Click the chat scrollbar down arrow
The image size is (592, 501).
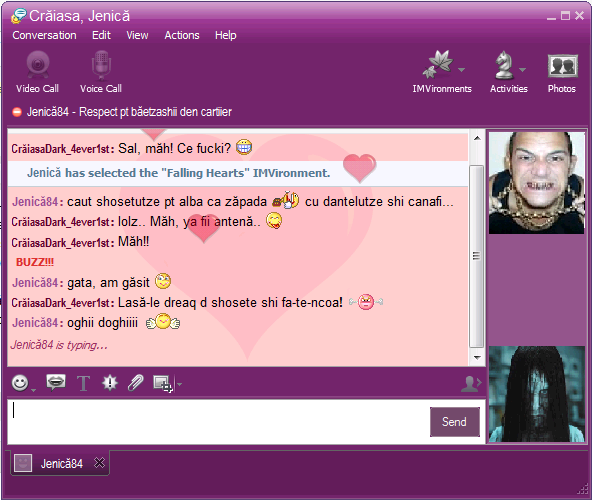(477, 357)
